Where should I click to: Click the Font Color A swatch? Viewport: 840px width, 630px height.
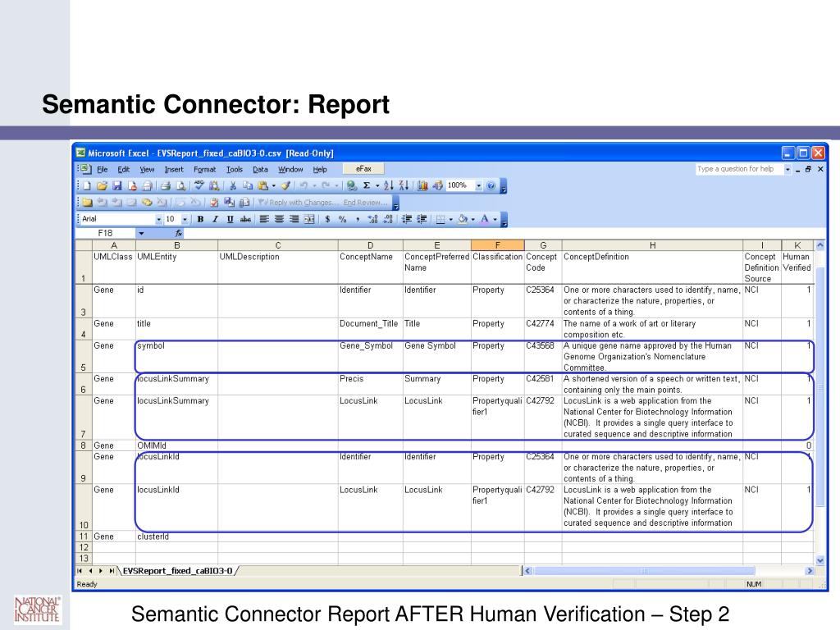coord(485,219)
